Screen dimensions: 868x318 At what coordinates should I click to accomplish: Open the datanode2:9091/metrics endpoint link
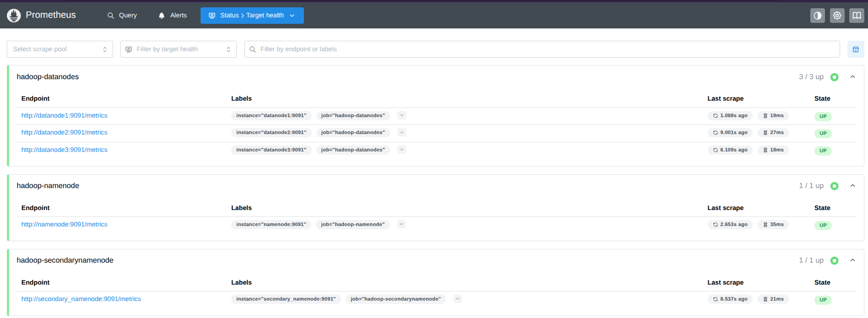click(x=65, y=132)
